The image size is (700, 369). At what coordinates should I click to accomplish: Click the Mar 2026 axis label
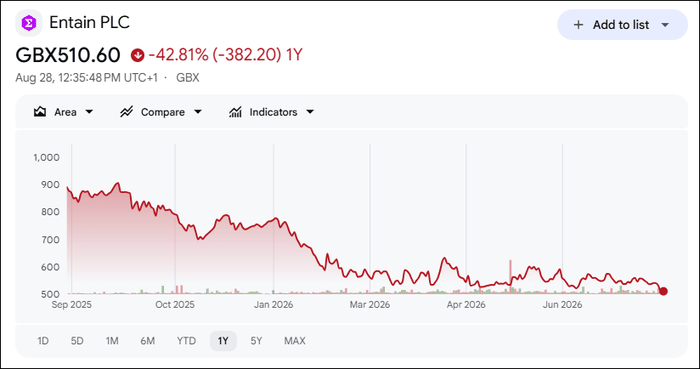click(370, 305)
